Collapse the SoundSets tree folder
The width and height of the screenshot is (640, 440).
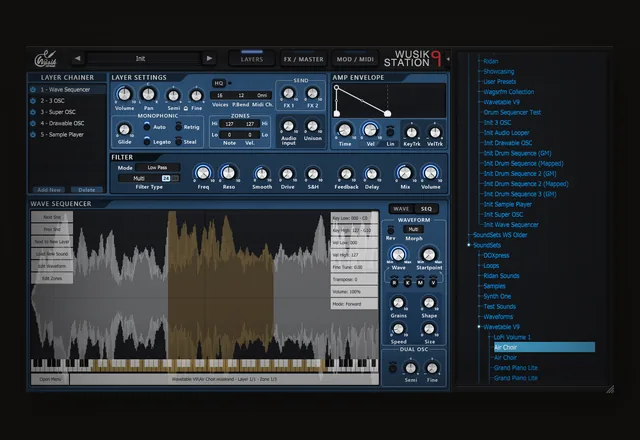(x=469, y=245)
